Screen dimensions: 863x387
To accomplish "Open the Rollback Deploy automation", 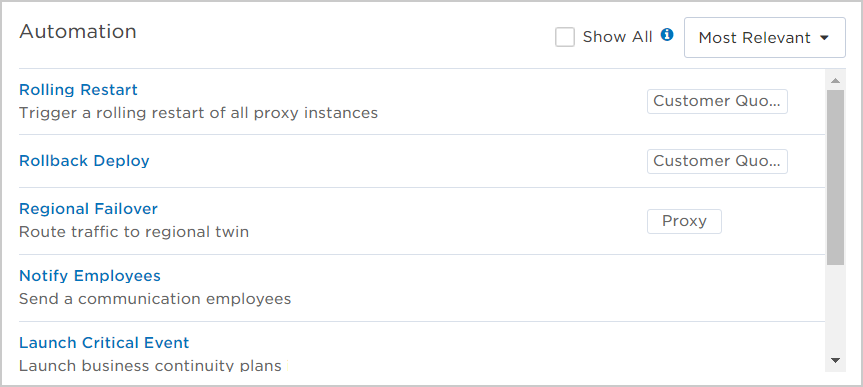I will pyautogui.click(x=84, y=161).
